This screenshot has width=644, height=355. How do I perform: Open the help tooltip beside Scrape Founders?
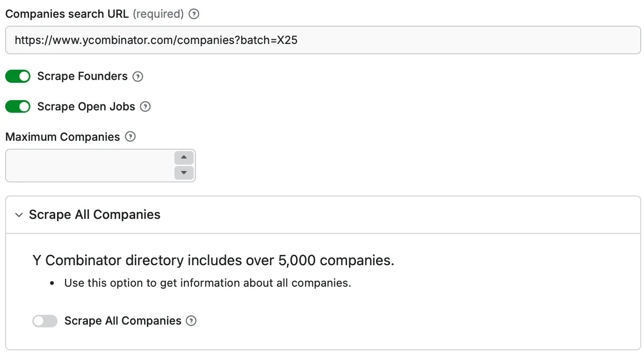138,76
